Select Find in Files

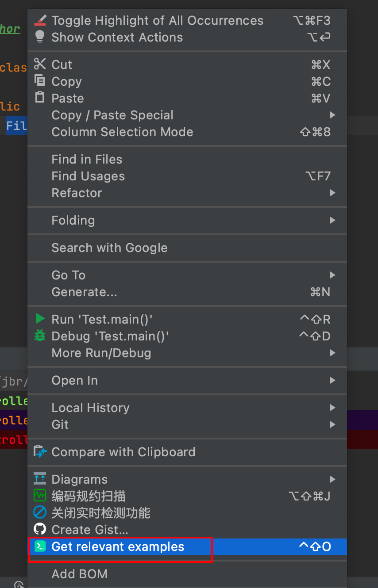click(x=87, y=159)
